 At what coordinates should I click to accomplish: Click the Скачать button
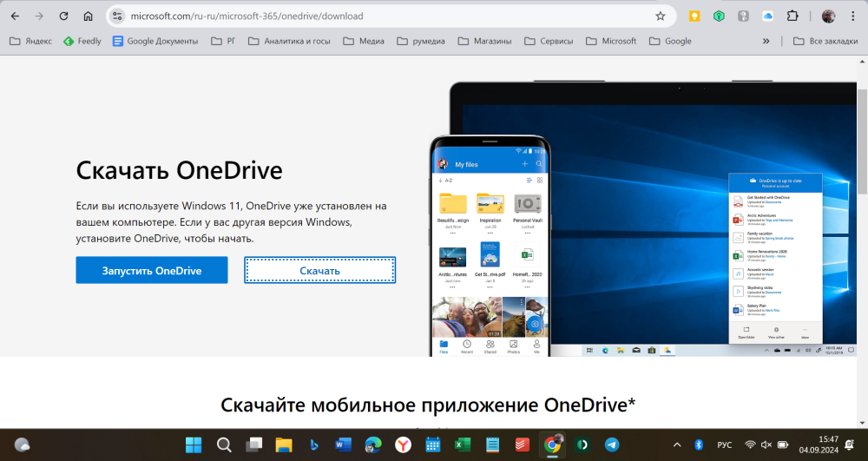tap(320, 270)
